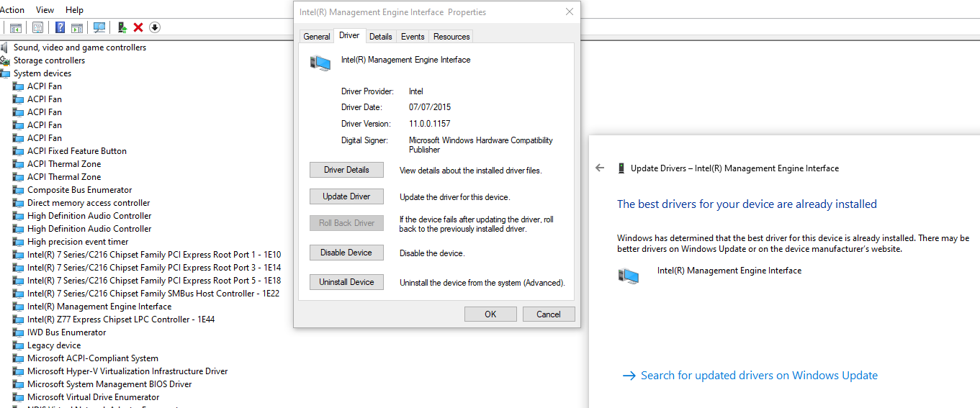Click driver version value 11.0.0.1157
Image resolution: width=980 pixels, height=408 pixels.
click(x=430, y=124)
